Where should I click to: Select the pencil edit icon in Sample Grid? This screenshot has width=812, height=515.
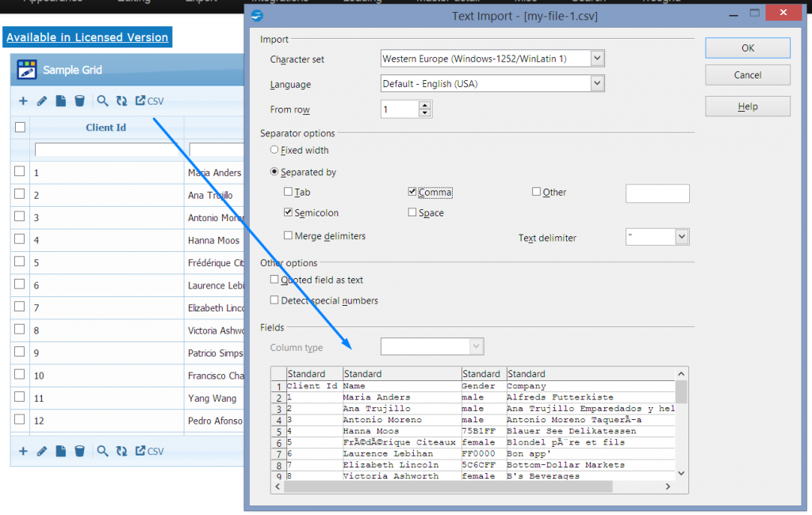click(41, 101)
